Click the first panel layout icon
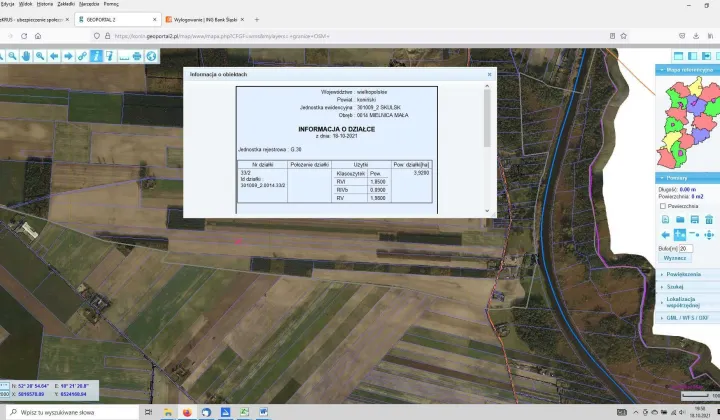The width and height of the screenshot is (720, 420). [x=678, y=56]
